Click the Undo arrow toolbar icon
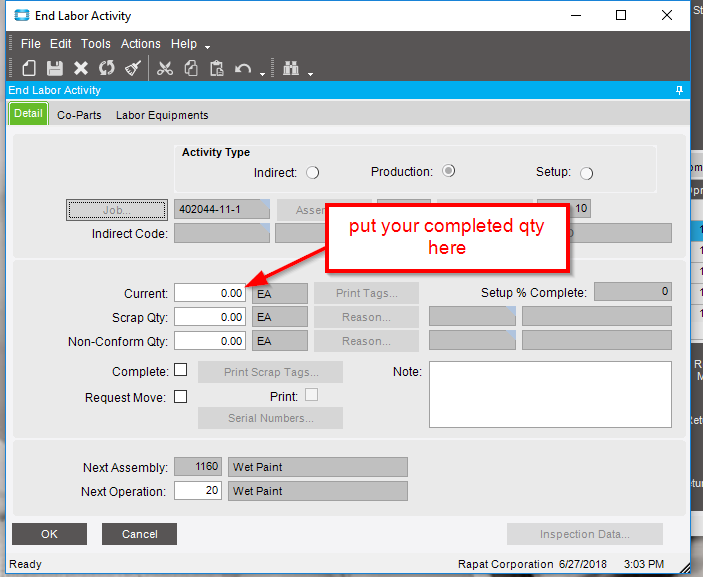The width and height of the screenshot is (703, 577). tap(243, 69)
